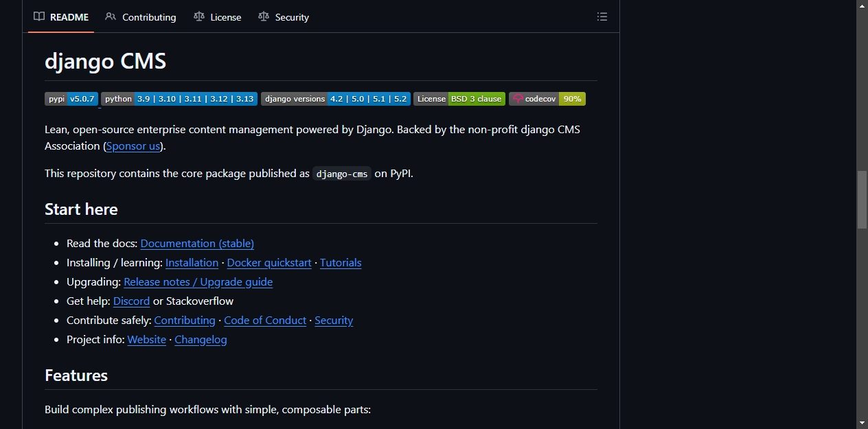Click the python versions badge
The height and width of the screenshot is (429, 868).
(x=179, y=99)
